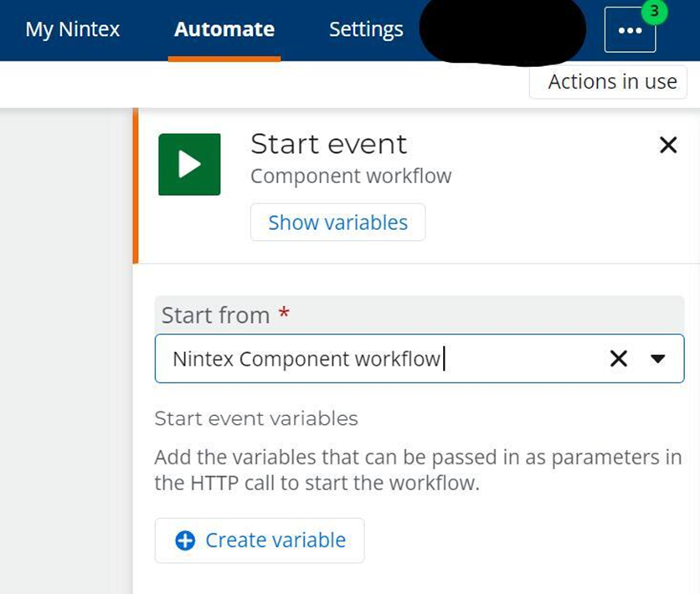700x594 pixels.
Task: Select the Automate tab
Action: point(224,29)
